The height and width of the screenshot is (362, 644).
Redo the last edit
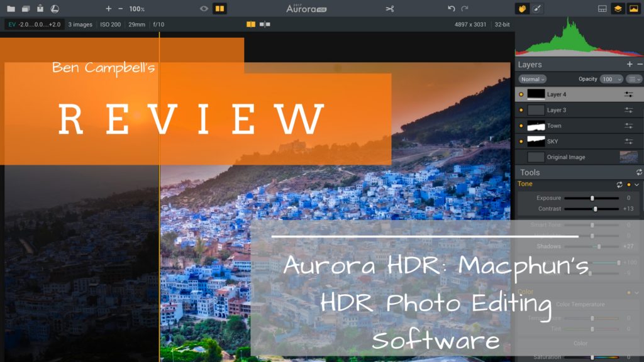click(465, 9)
